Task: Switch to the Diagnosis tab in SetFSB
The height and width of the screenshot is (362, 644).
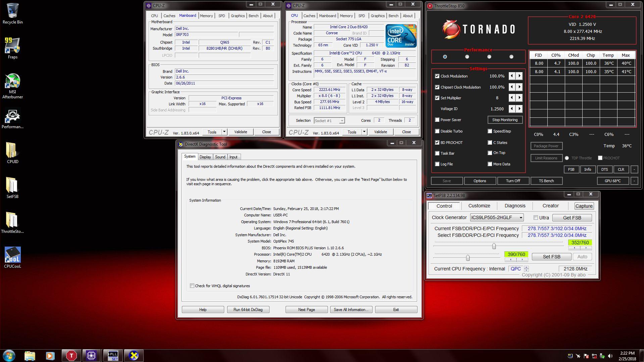Action: pos(515,206)
